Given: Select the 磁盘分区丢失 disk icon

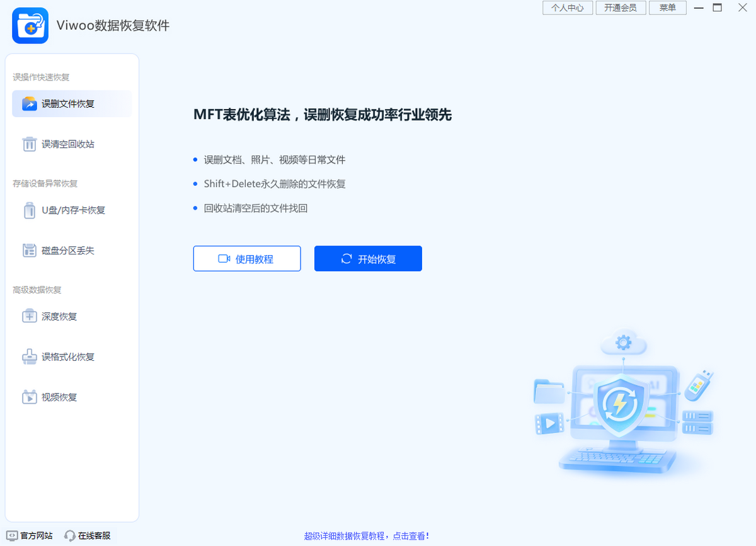Looking at the screenshot, I should coord(30,251).
